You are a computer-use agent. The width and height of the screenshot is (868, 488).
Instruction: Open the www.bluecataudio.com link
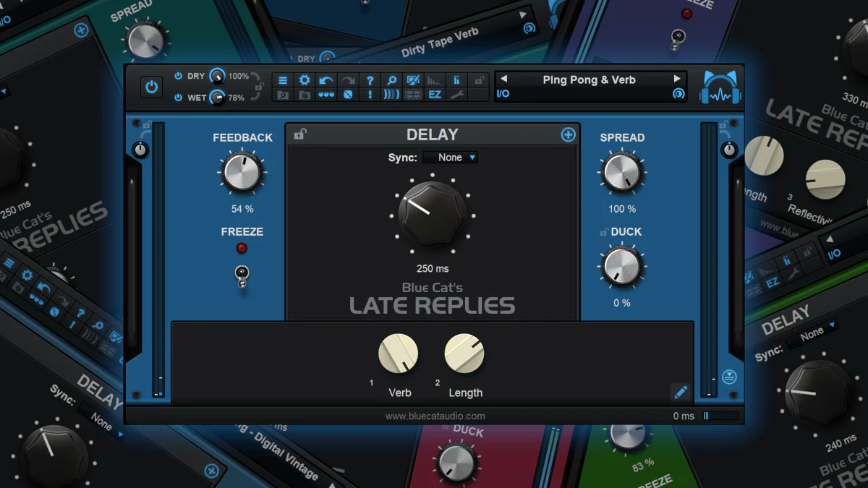coord(435,416)
